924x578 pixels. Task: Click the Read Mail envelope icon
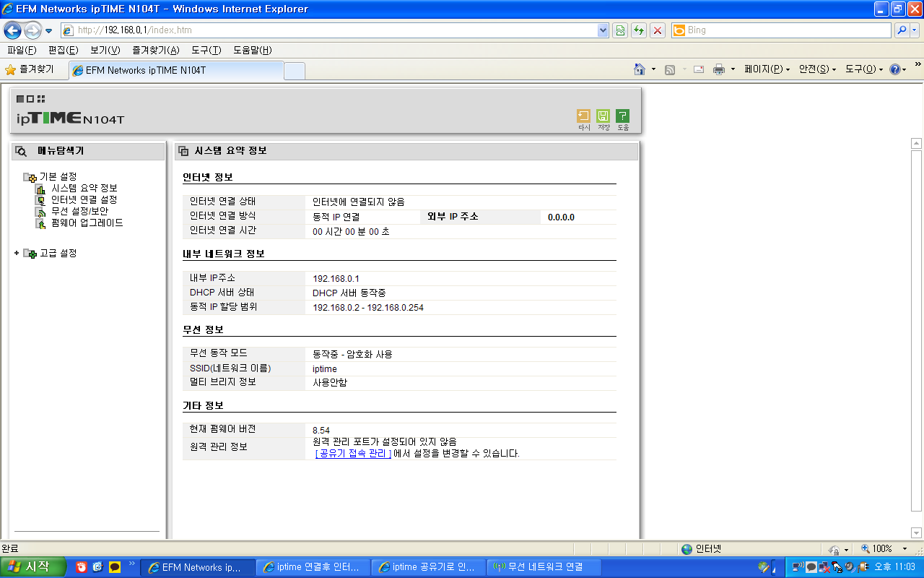pos(699,69)
